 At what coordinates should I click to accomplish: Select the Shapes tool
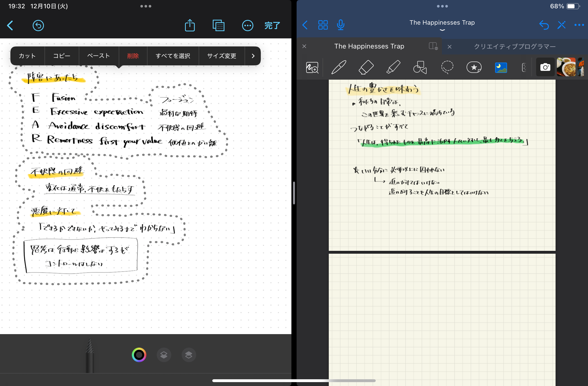[420, 67]
